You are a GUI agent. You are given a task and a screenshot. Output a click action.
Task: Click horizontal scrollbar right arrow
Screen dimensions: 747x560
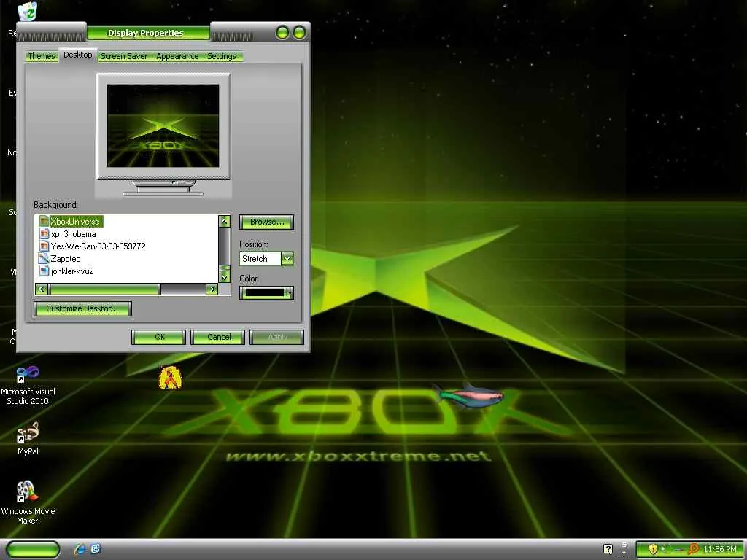(x=212, y=289)
